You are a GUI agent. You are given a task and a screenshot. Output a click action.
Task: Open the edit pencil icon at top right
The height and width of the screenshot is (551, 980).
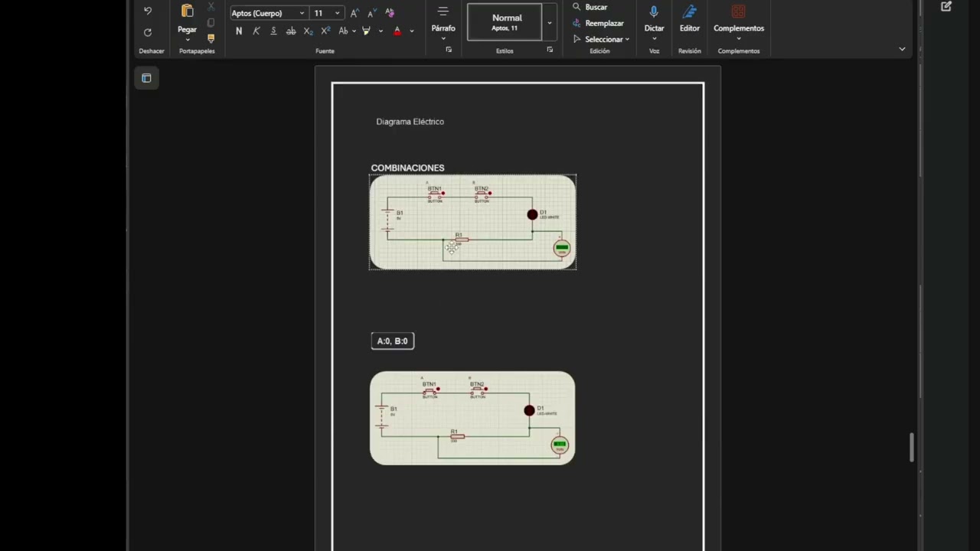[x=946, y=6]
